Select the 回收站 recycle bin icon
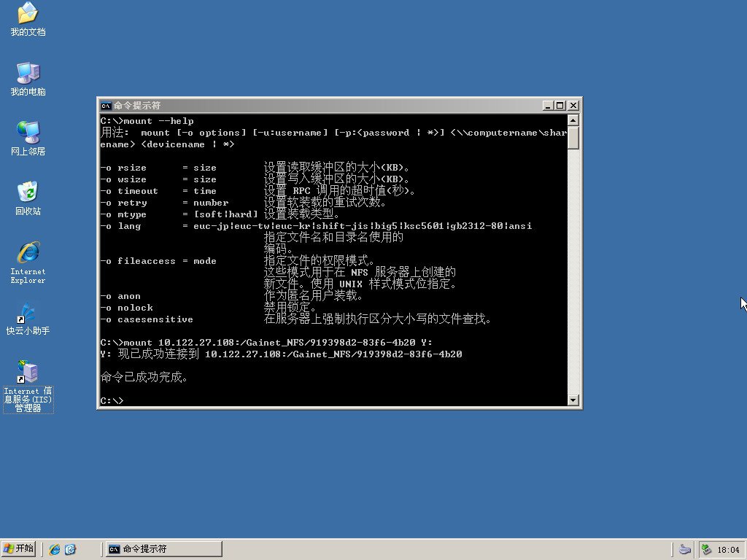This screenshot has height=560, width=747. click(28, 193)
